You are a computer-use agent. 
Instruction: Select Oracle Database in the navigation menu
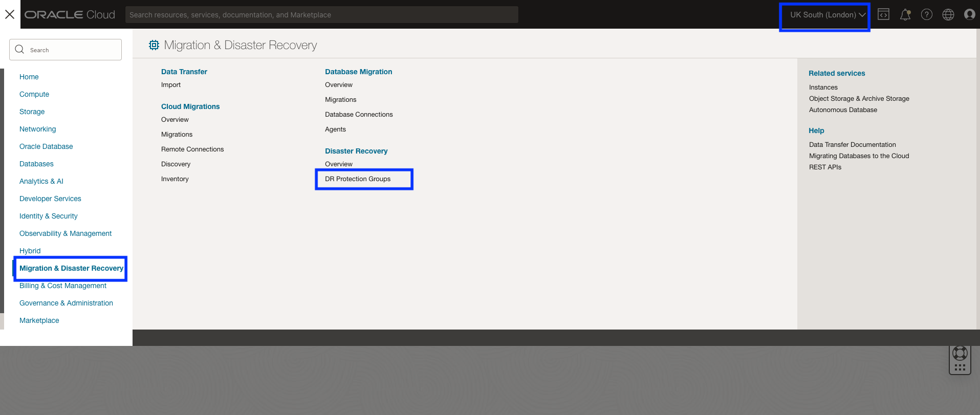tap(46, 146)
